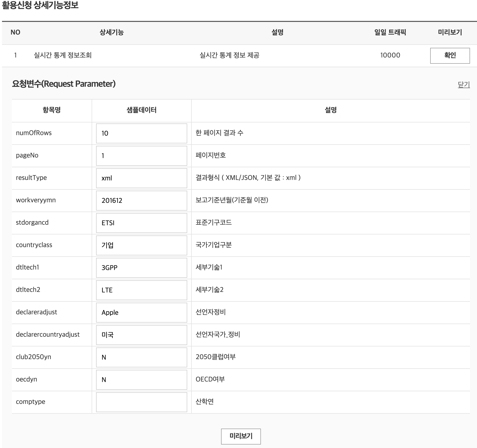Click the oecdyn input field

click(141, 380)
